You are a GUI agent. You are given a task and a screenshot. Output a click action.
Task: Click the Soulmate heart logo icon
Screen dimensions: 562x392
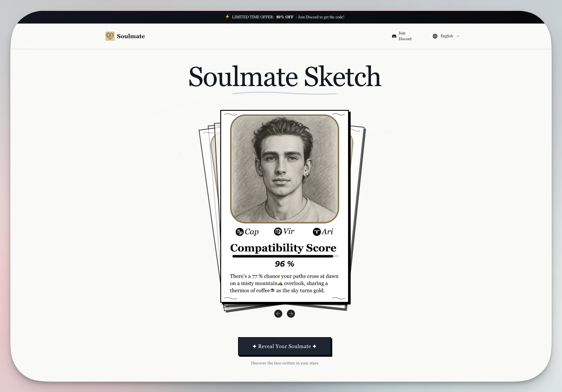coord(110,36)
